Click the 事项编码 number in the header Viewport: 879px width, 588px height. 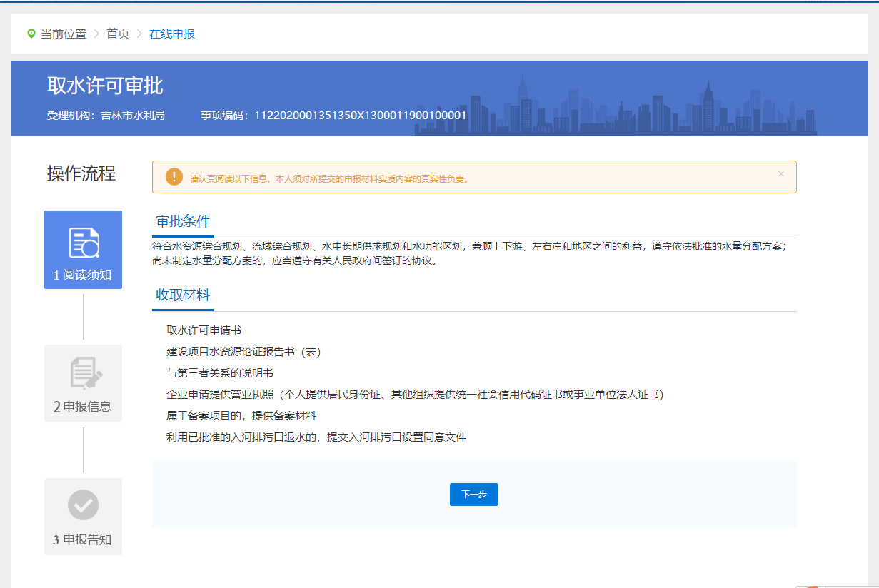point(360,115)
